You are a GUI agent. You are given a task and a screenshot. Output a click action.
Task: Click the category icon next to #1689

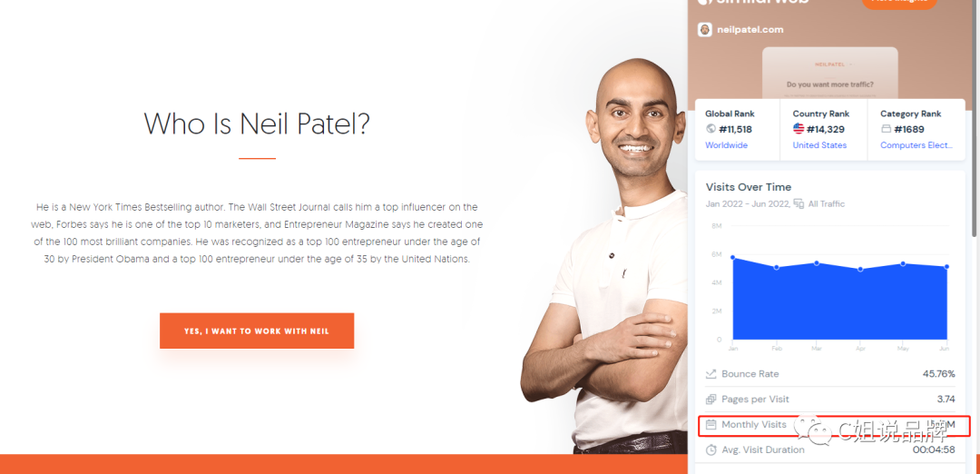886,129
